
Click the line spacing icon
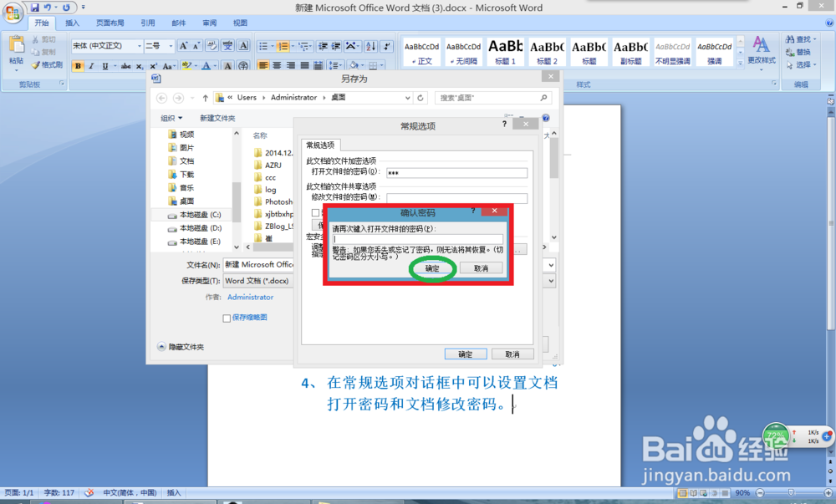point(334,65)
